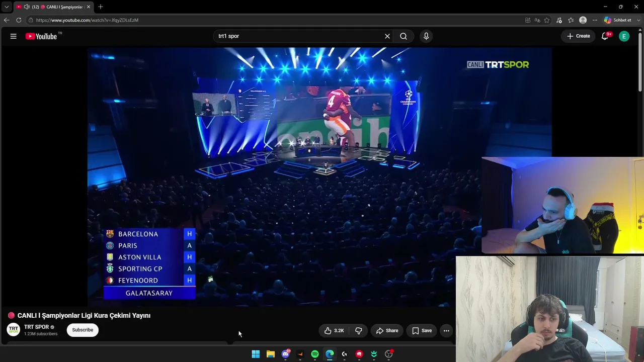
Task: Open YouTube notifications bell
Action: click(x=605, y=36)
